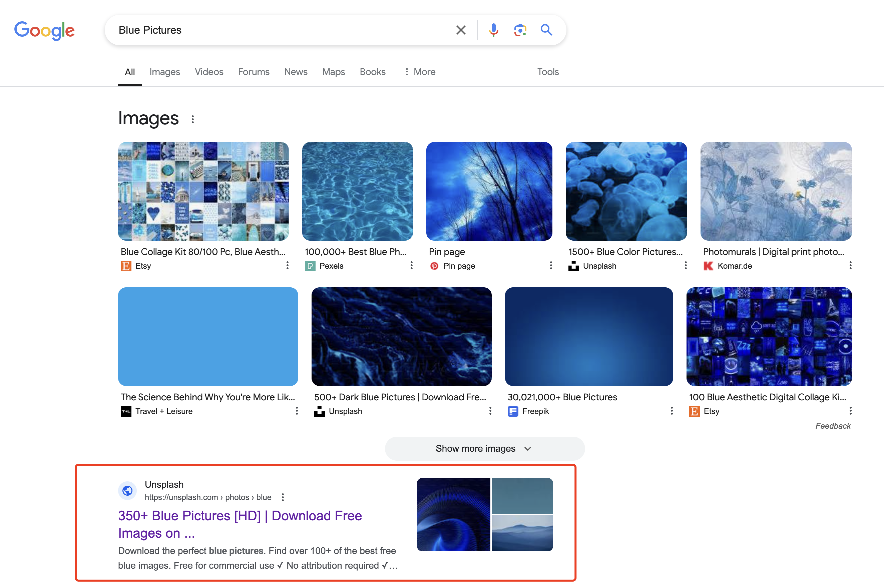Open options menu next to Images heading
Screen dimensions: 884x588
coord(192,119)
